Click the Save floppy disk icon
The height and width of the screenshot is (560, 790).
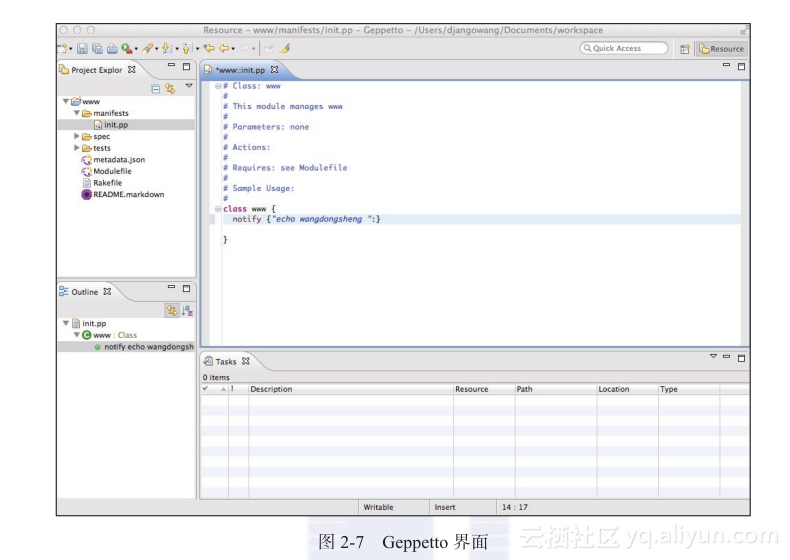point(82,48)
